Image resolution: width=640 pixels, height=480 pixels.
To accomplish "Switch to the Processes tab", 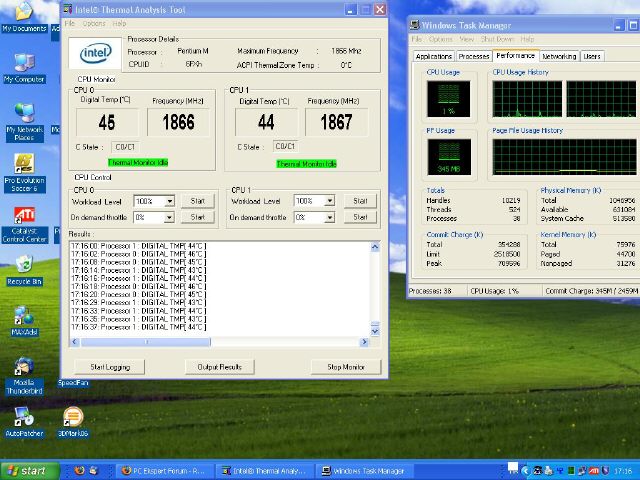I will point(474,56).
